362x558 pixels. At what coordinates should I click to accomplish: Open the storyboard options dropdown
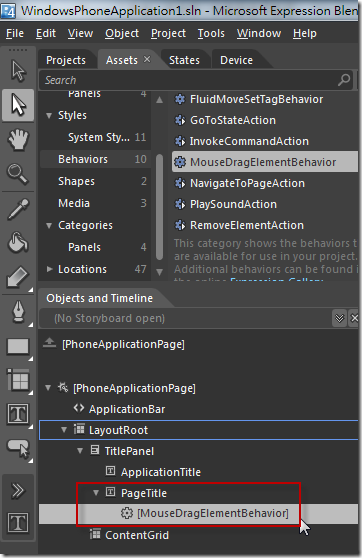coord(339,318)
